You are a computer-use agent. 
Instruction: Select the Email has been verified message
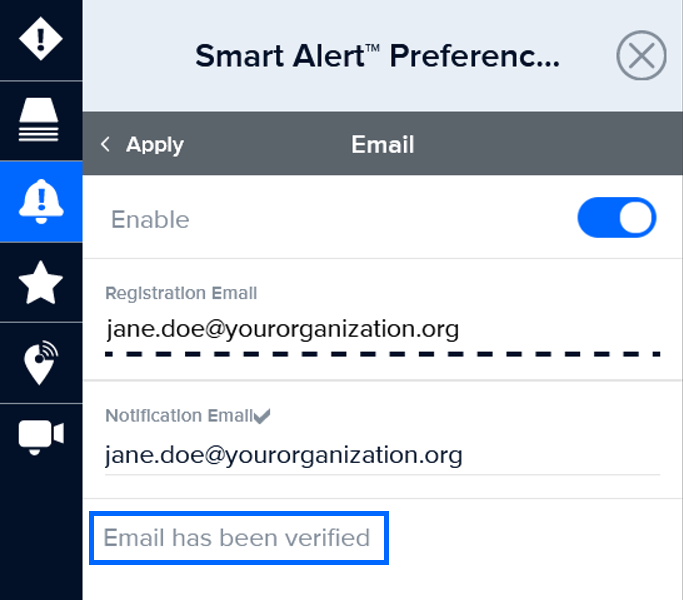(237, 538)
